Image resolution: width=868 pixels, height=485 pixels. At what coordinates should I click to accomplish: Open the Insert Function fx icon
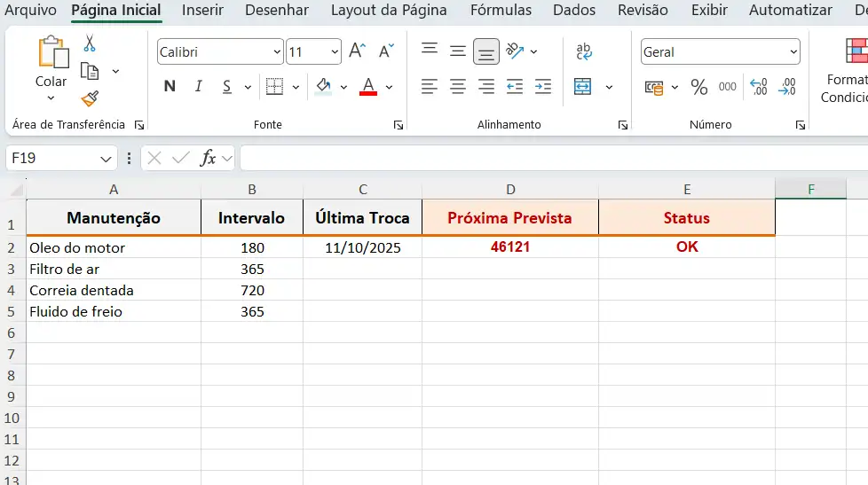[208, 158]
